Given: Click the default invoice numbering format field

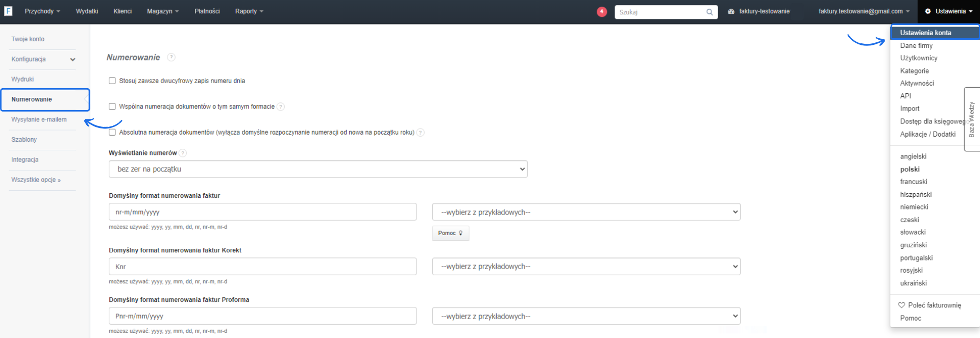Looking at the screenshot, I should point(262,212).
